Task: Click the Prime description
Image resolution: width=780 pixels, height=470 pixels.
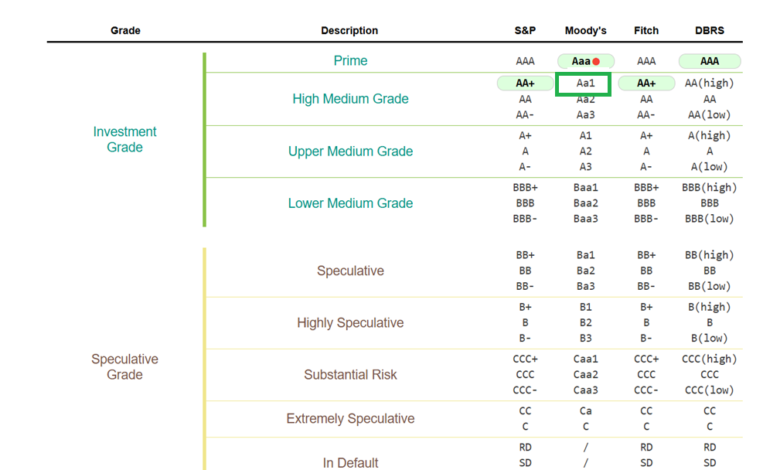Action: click(350, 61)
